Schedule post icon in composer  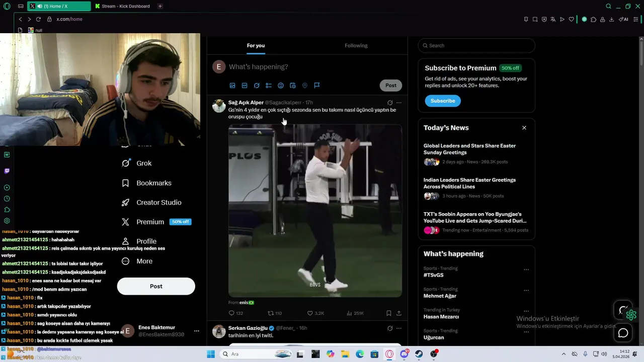[293, 85]
